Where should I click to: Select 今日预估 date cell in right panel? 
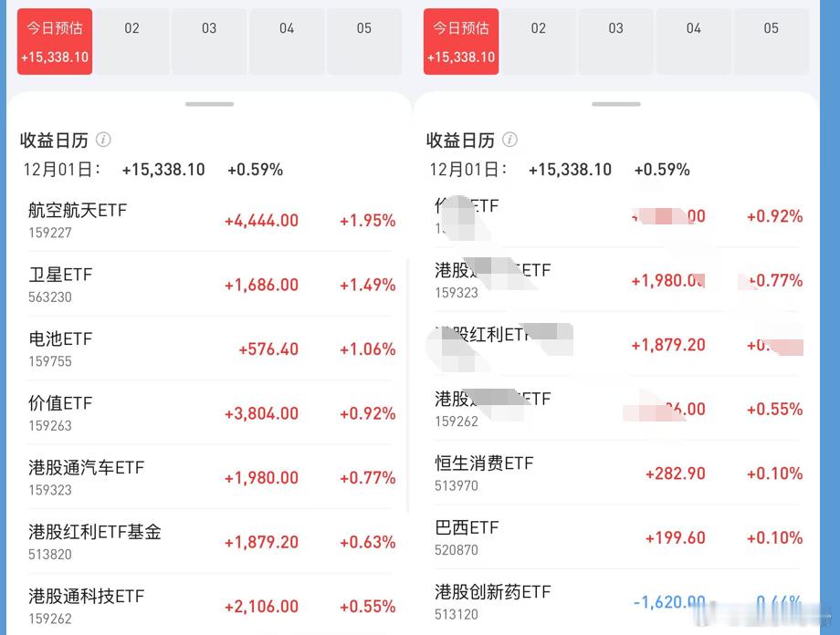coord(461,42)
